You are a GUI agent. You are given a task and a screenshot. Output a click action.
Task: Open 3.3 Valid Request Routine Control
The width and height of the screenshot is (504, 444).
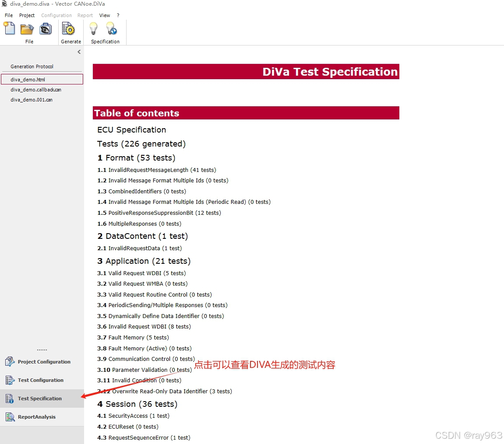pos(154,295)
